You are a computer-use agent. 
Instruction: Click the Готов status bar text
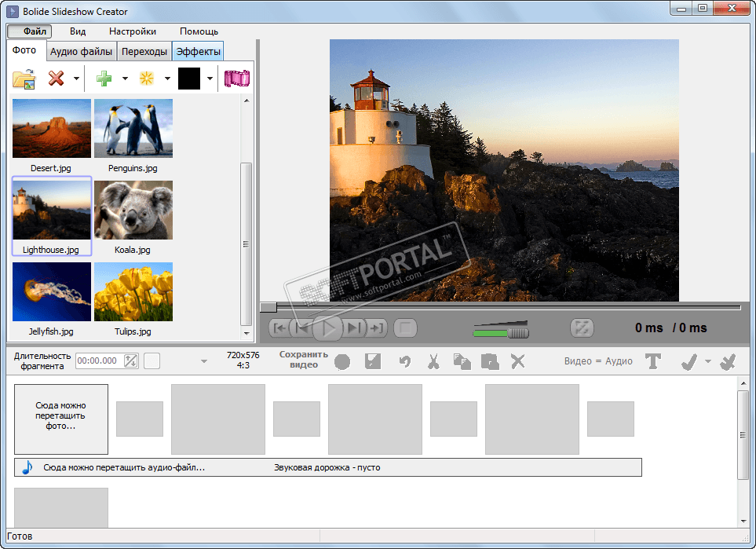[20, 536]
